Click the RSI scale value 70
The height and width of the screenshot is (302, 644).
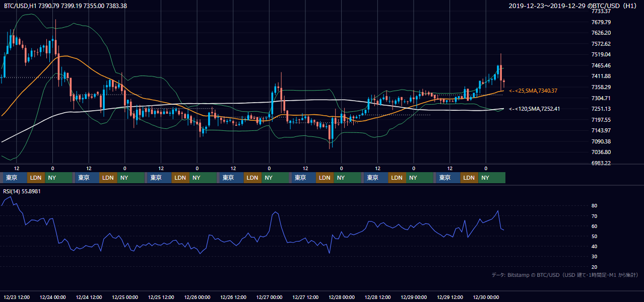click(x=594, y=216)
